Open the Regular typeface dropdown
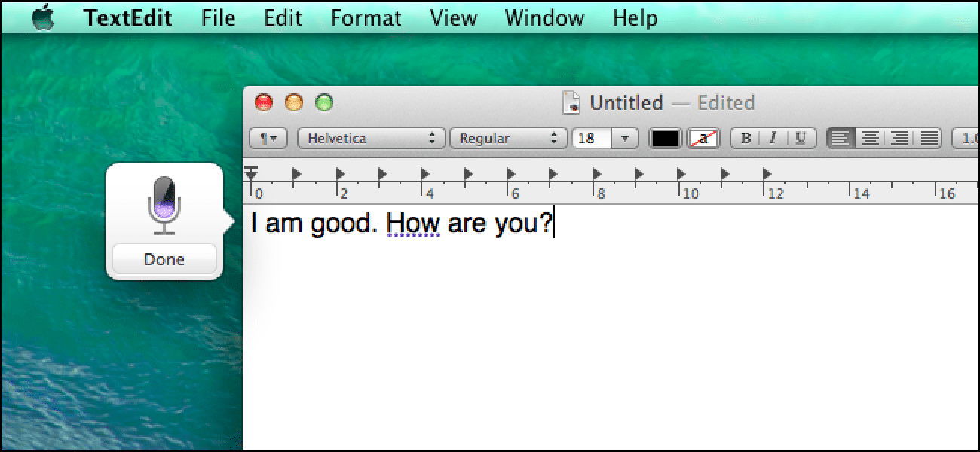 (508, 139)
